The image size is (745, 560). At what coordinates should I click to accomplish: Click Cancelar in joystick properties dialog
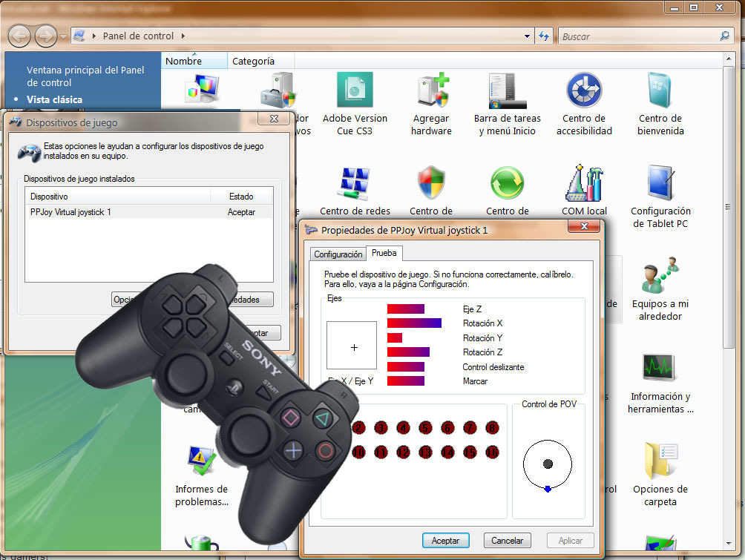[508, 541]
